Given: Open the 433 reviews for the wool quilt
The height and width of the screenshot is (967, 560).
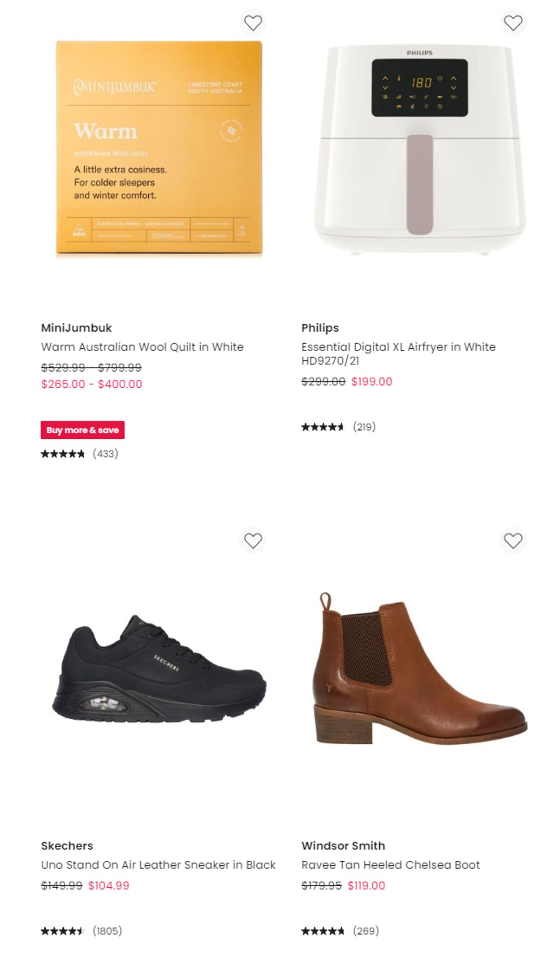Looking at the screenshot, I should [x=105, y=454].
